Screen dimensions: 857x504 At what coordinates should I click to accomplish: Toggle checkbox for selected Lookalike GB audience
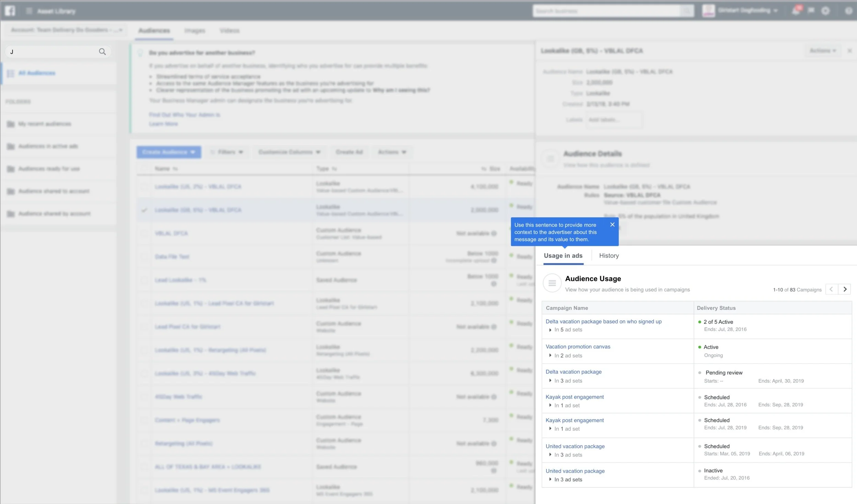144,210
